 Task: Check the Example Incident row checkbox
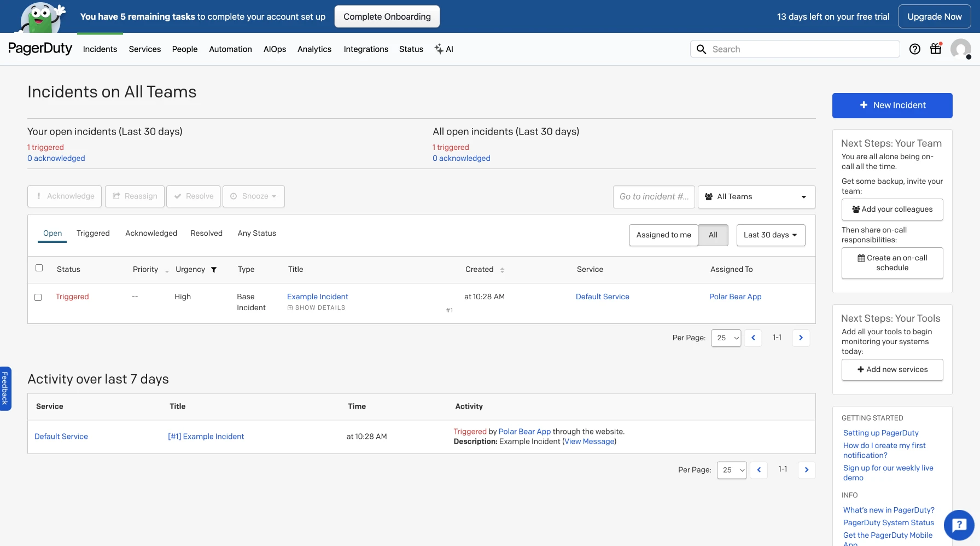tap(38, 298)
